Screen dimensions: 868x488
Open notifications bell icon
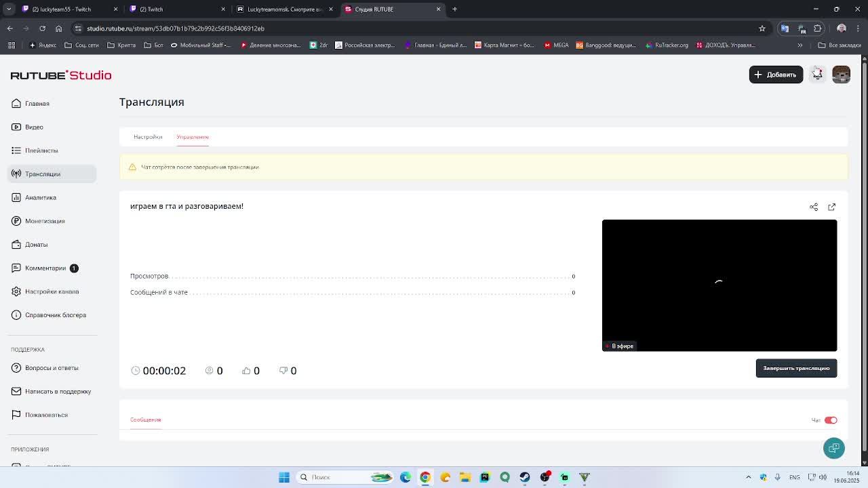(x=818, y=75)
